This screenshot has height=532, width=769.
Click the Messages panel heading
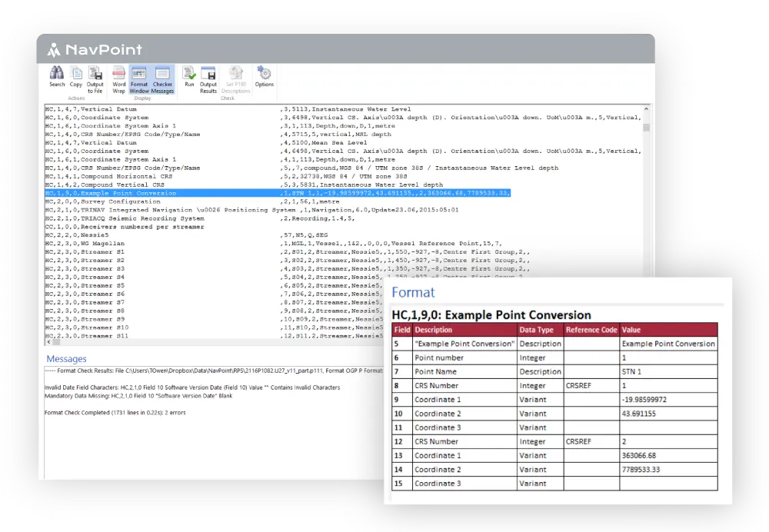pos(66,359)
